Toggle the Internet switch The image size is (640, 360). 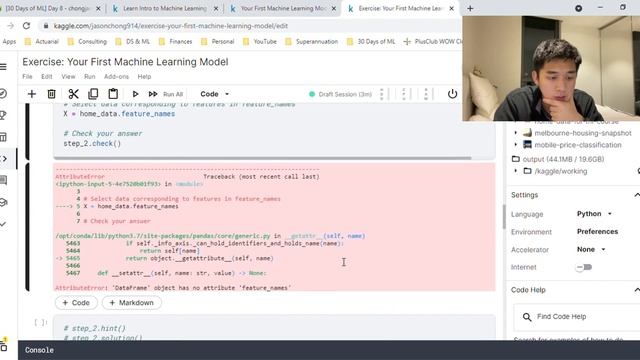584,267
